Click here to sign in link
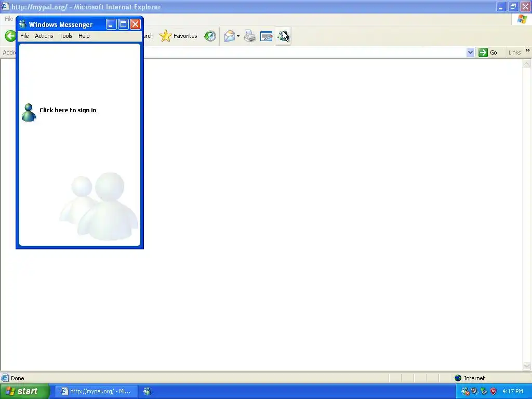The height and width of the screenshot is (399, 532). click(68, 110)
